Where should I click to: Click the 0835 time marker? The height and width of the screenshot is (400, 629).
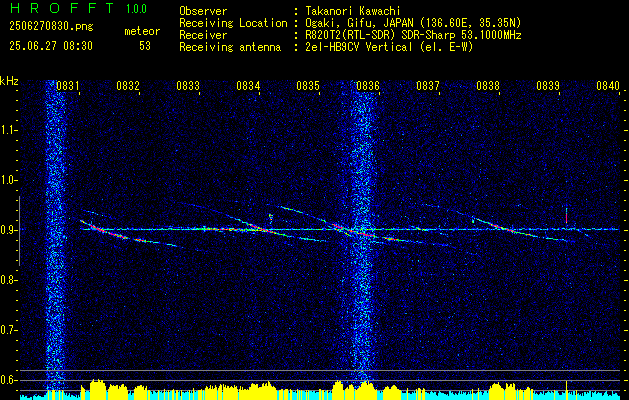(x=308, y=86)
